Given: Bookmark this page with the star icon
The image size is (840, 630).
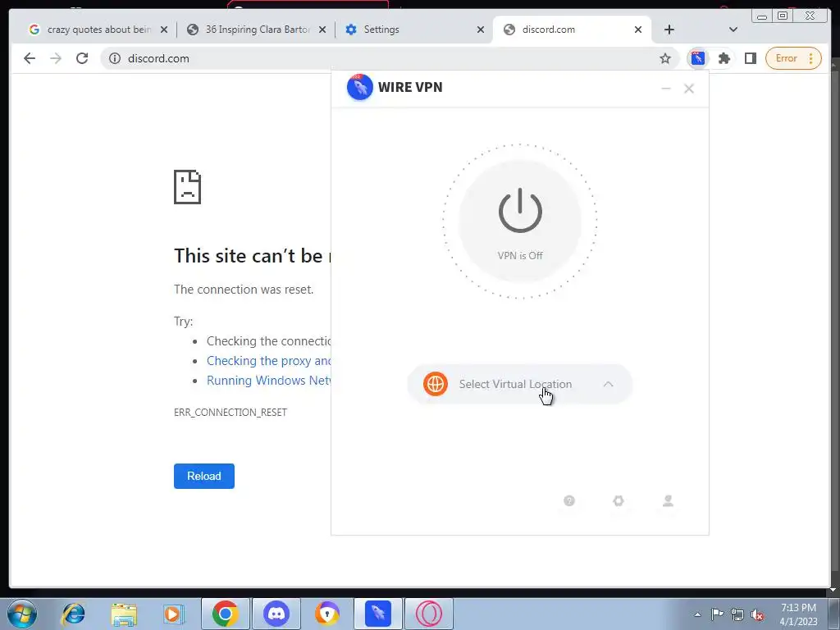Looking at the screenshot, I should (x=664, y=58).
